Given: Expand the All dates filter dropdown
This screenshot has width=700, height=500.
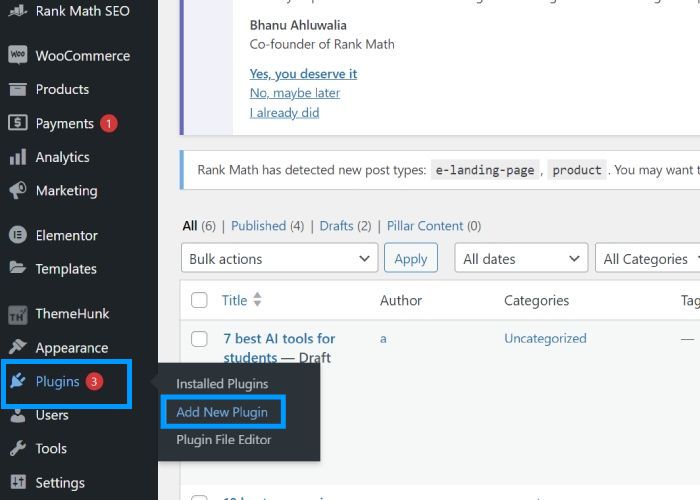Looking at the screenshot, I should click(x=521, y=258).
